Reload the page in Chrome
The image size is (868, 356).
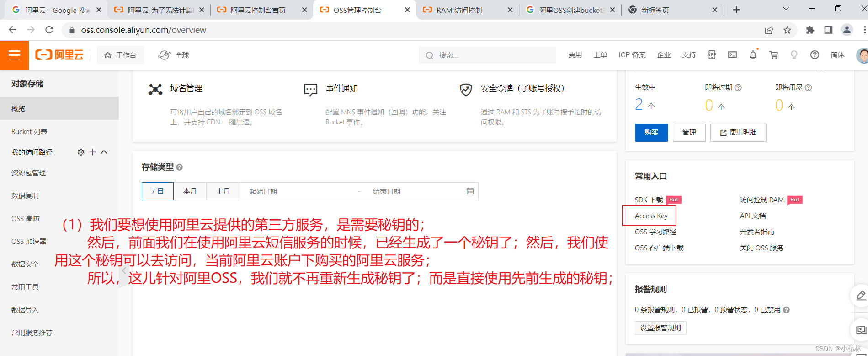[x=49, y=30]
